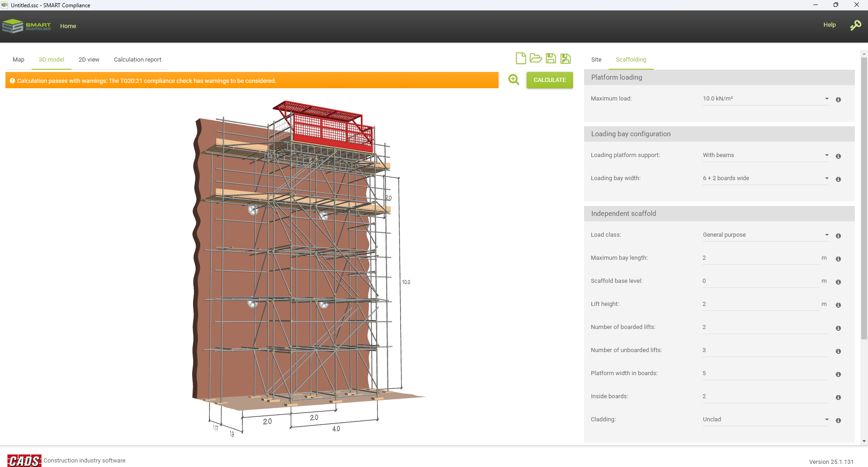Image resolution: width=868 pixels, height=467 pixels.
Task: Show info for Maximum load
Action: (838, 100)
